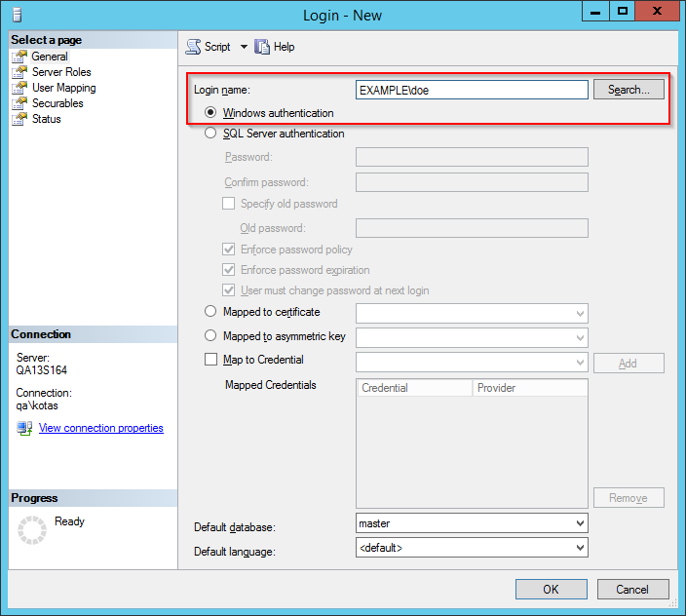Select SQL Server authentication radio button

tap(210, 135)
